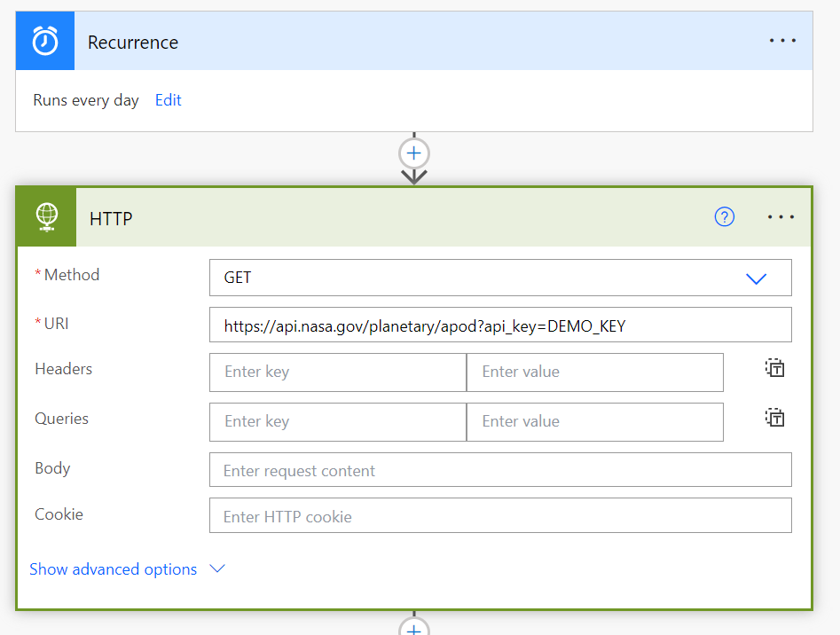This screenshot has width=840, height=635.
Task: Add a new step below HTTP action
Action: [x=414, y=628]
